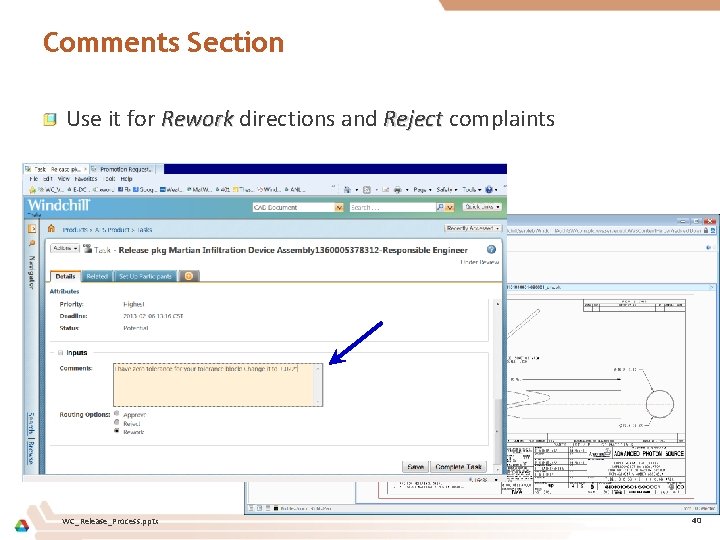This screenshot has height=540, width=720.
Task: Open the Browse link in left sidebar
Action: pyautogui.click(x=31, y=452)
